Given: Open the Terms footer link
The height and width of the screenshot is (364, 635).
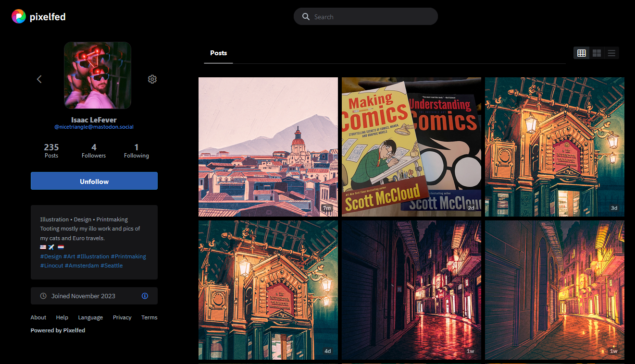Looking at the screenshot, I should click(149, 317).
